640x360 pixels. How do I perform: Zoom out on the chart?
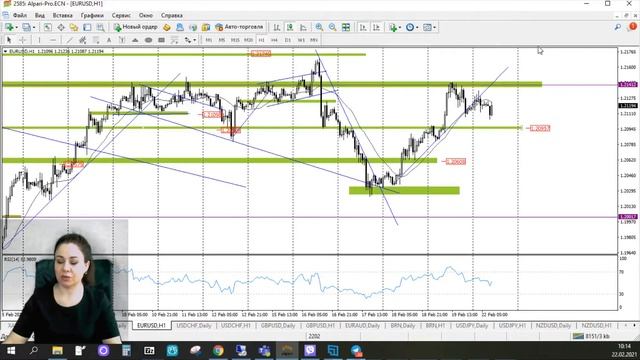point(333,27)
